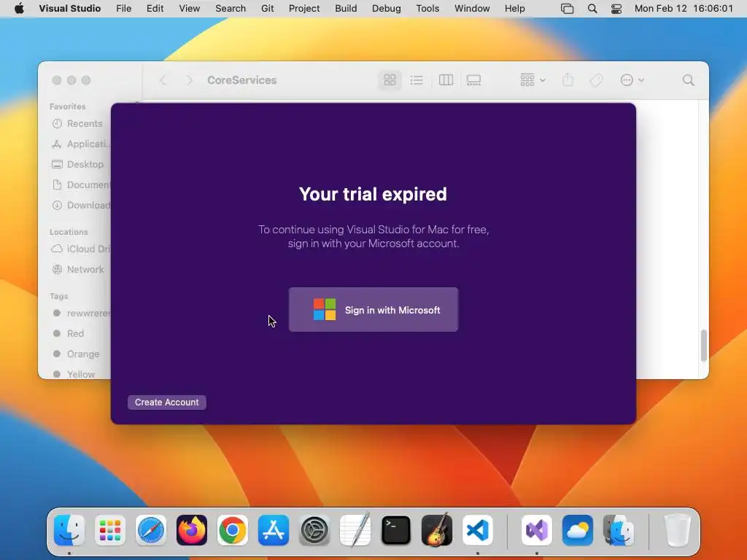Select iCloud Drive in Finder sidebar
Screen dimensions: 747x560
pyautogui.click(x=80, y=249)
